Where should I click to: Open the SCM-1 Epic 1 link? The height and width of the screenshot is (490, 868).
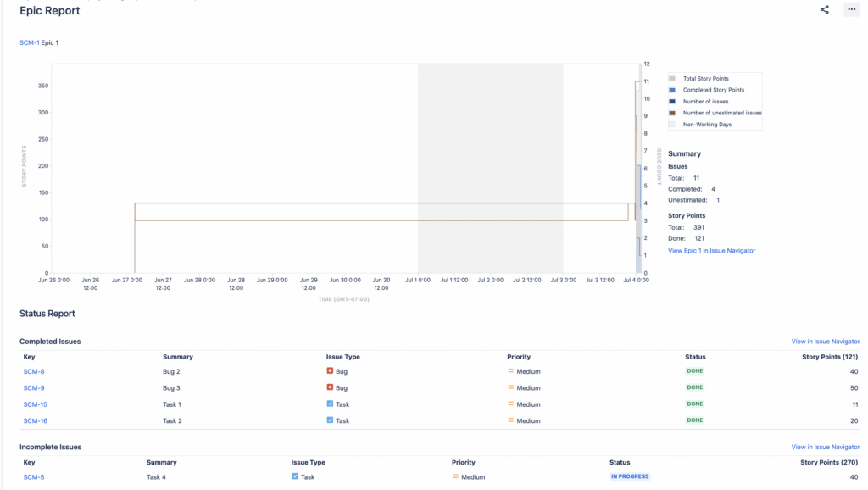(38, 42)
